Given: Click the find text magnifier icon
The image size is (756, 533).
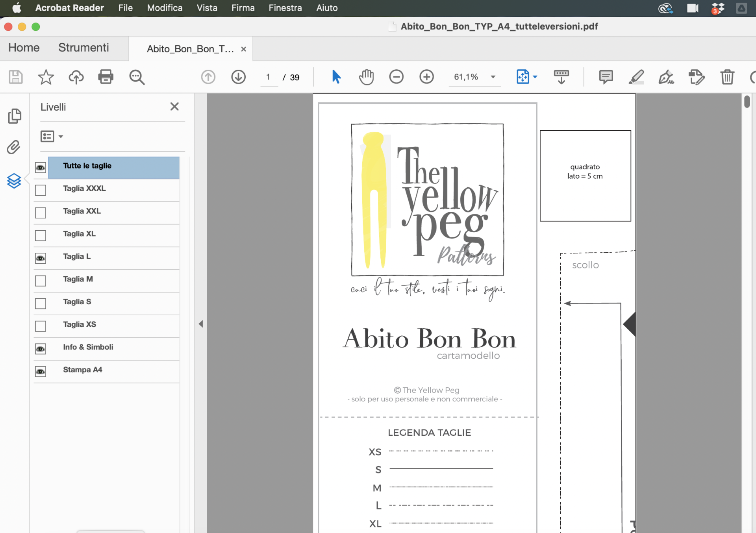Looking at the screenshot, I should coord(137,77).
